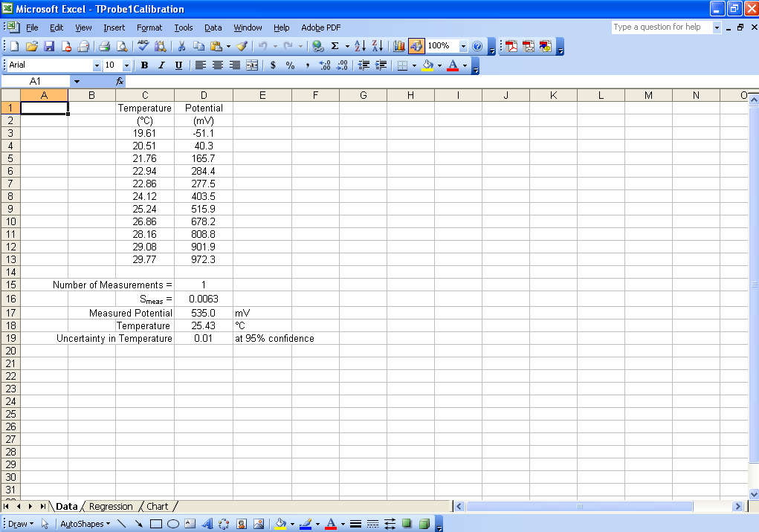
Task: Open the Font size dropdown
Action: pos(127,65)
